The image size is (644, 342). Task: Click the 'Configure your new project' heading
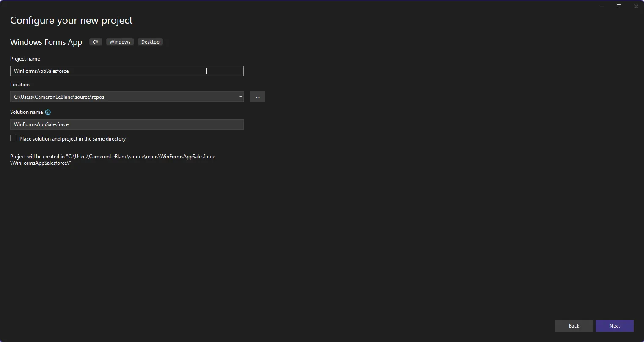[72, 20]
